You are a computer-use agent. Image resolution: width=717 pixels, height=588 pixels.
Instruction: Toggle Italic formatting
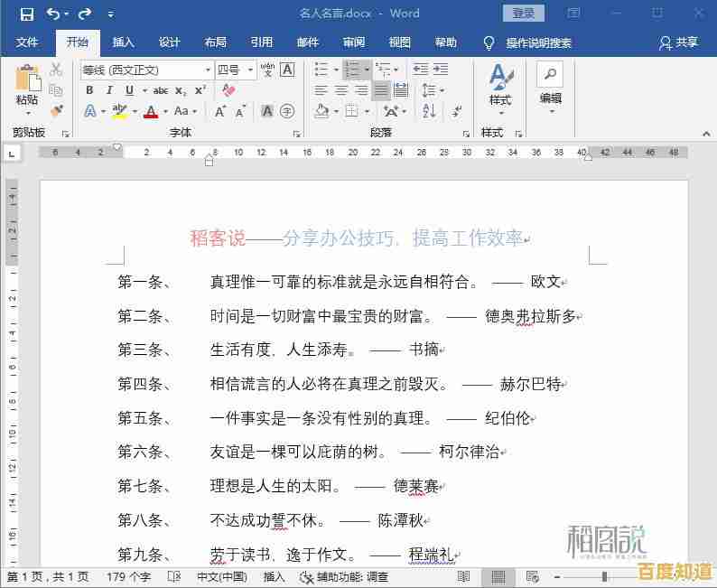[x=109, y=90]
